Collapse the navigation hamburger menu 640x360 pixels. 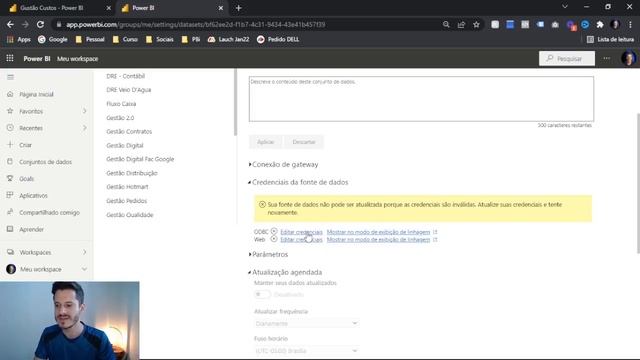(x=10, y=77)
